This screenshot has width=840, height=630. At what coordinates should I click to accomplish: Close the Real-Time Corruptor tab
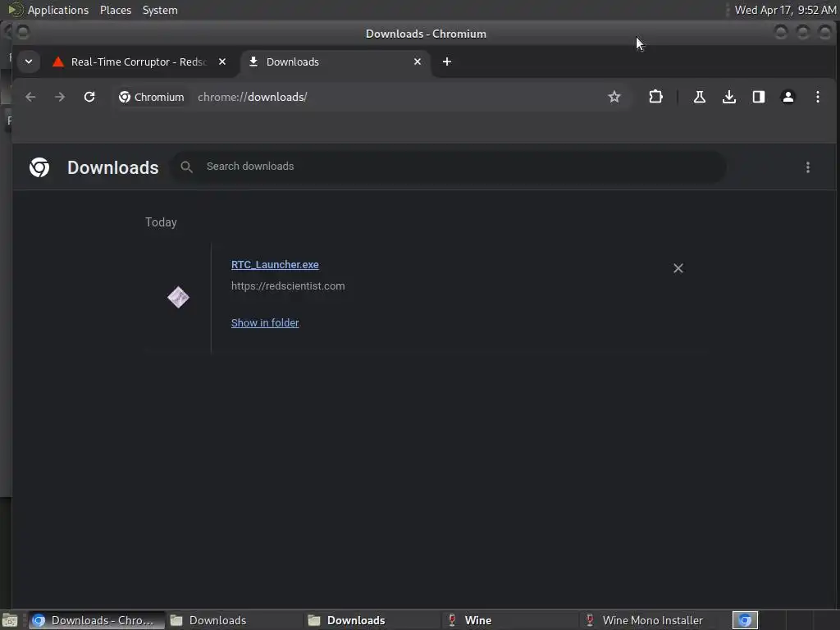coord(222,62)
